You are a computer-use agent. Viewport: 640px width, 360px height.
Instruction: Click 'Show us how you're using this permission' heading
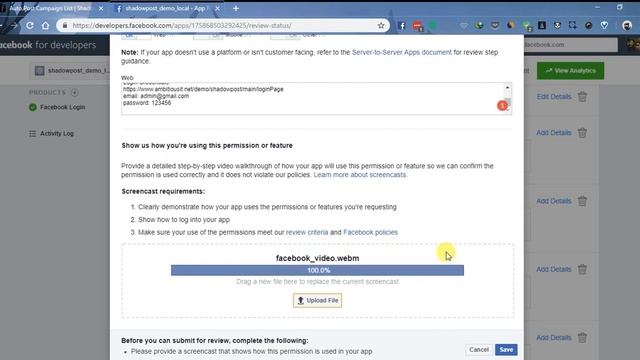tap(207, 145)
